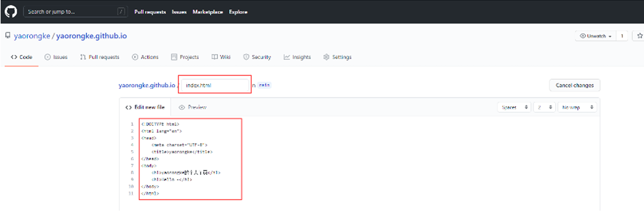The height and width of the screenshot is (223, 644).
Task: Switch to the repository Issues tab
Action: 56,57
